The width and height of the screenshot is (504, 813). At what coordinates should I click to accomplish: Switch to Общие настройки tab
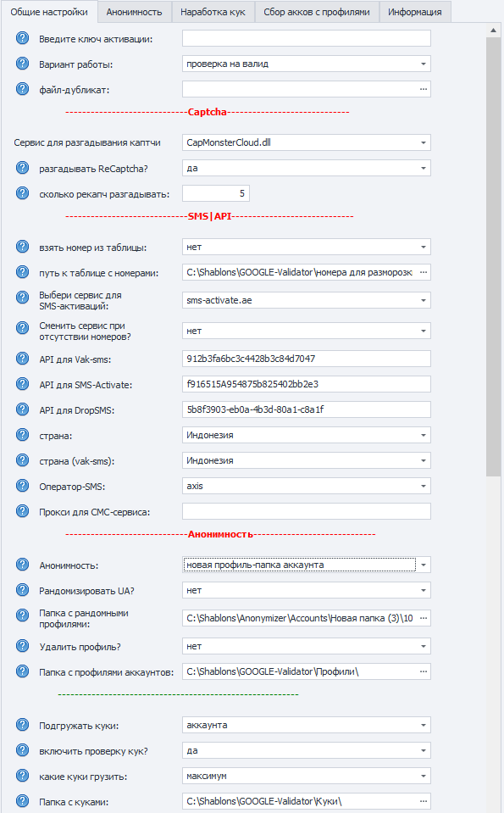click(49, 11)
